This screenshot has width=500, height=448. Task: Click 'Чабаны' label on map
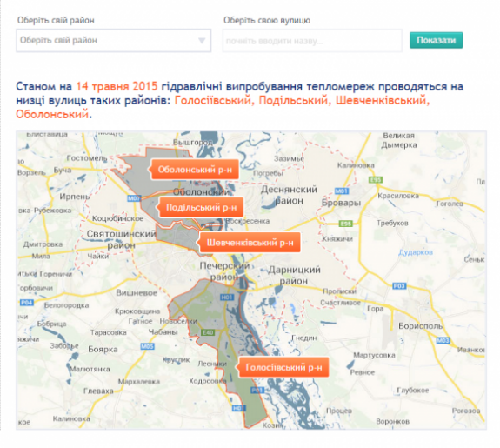tap(163, 331)
